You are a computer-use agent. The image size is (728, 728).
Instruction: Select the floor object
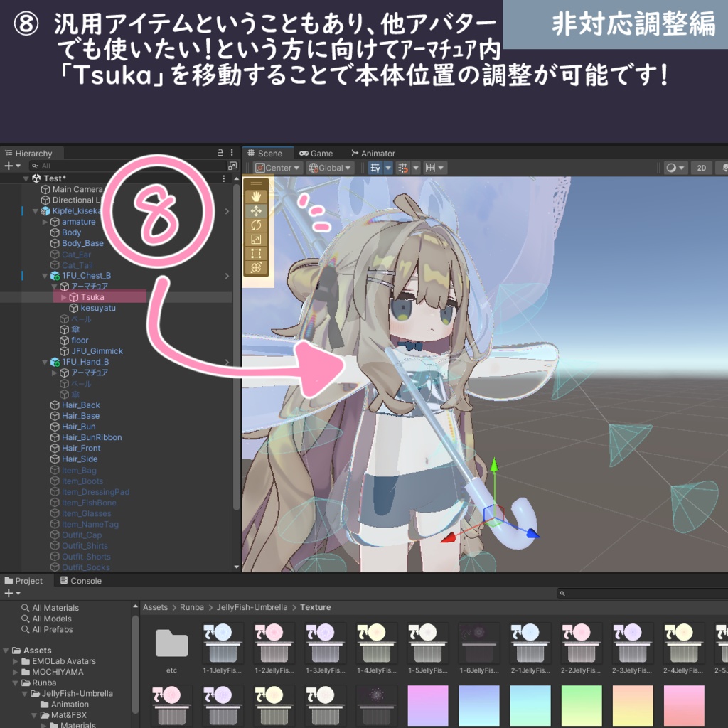80,341
